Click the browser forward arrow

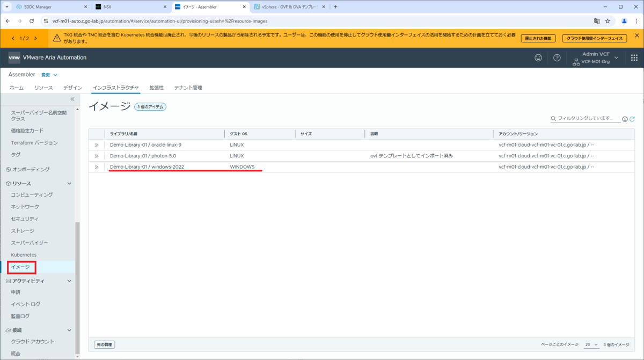coord(19,21)
